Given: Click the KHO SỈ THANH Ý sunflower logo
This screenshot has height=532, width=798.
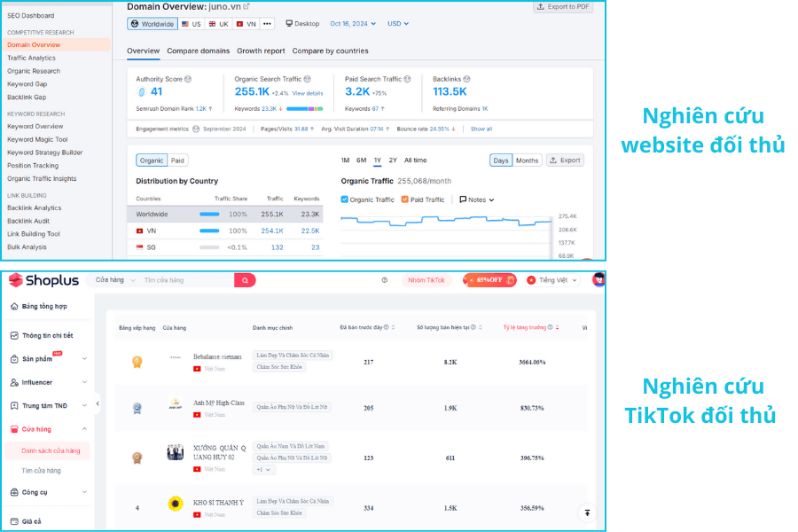Looking at the screenshot, I should 176,504.
